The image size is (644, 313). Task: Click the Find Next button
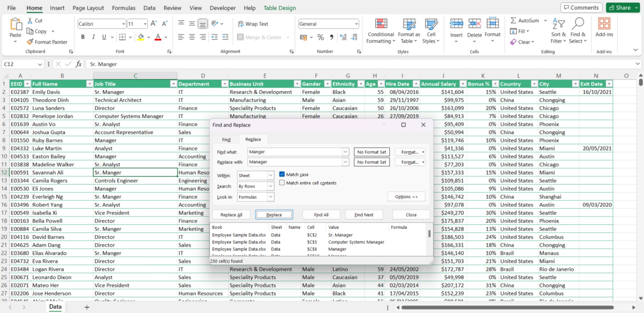[364, 214]
